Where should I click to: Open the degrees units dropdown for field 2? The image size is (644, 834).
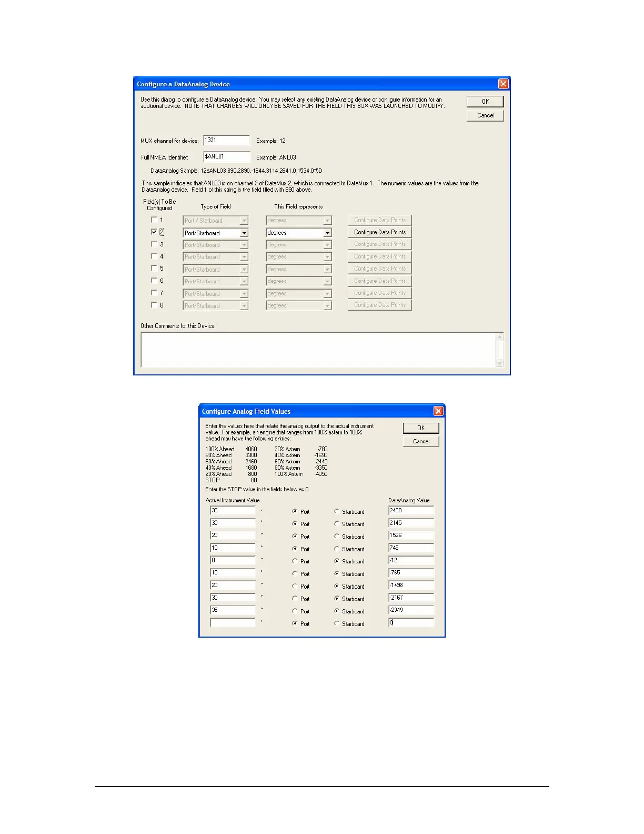[327, 233]
